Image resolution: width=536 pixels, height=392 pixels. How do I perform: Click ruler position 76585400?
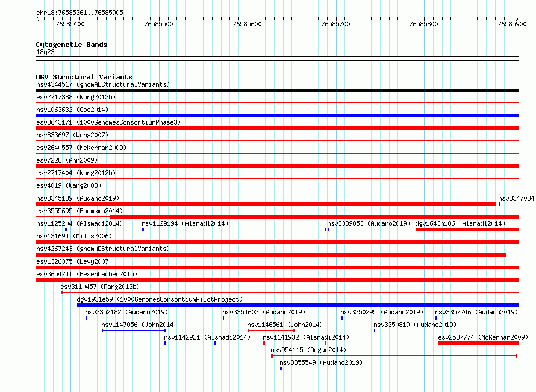pos(70,24)
